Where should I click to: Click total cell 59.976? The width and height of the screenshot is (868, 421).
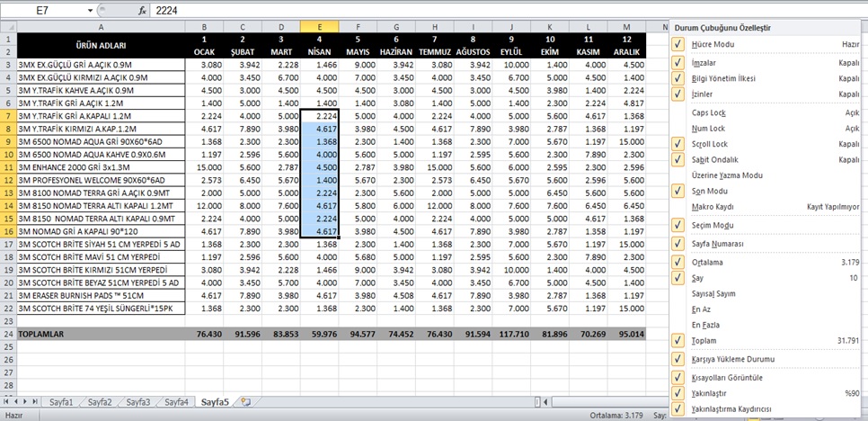(319, 335)
